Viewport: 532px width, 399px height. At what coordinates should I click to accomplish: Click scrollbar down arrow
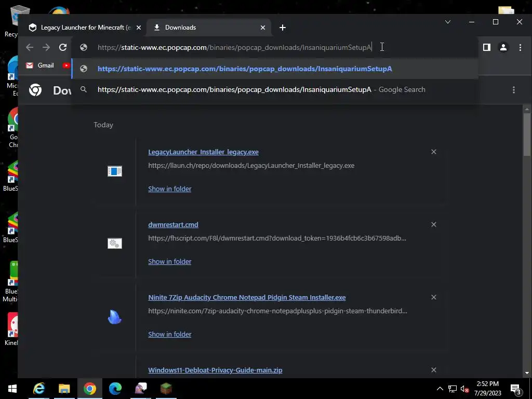(527, 373)
